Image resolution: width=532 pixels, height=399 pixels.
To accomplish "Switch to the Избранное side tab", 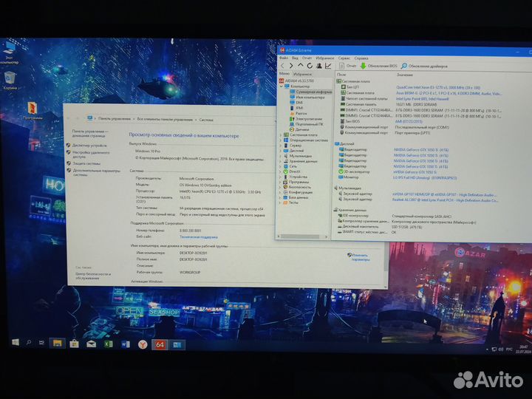I will [302, 74].
